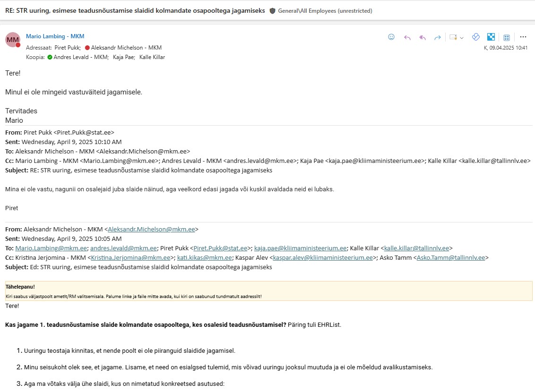535x392 pixels.
Task: Click list item 'Uuringu teostaja kinnitas'
Action: coord(129,351)
